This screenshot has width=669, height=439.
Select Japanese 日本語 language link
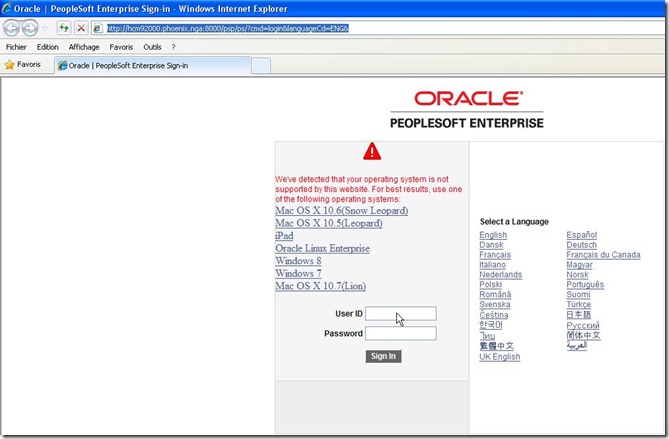click(579, 315)
